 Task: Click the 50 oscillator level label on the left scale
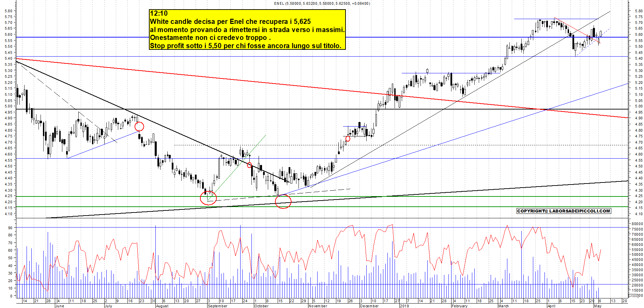(10, 258)
